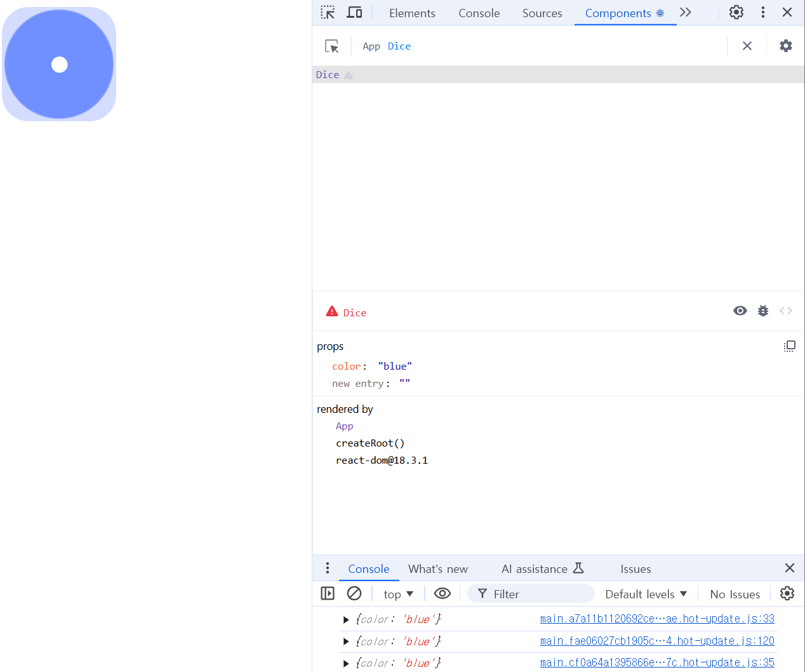Copy props to clipboard icon
This screenshot has width=805, height=672.
click(x=789, y=346)
